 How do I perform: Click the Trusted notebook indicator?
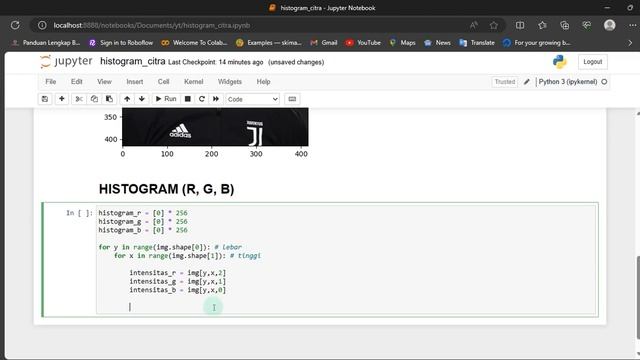coord(504,82)
